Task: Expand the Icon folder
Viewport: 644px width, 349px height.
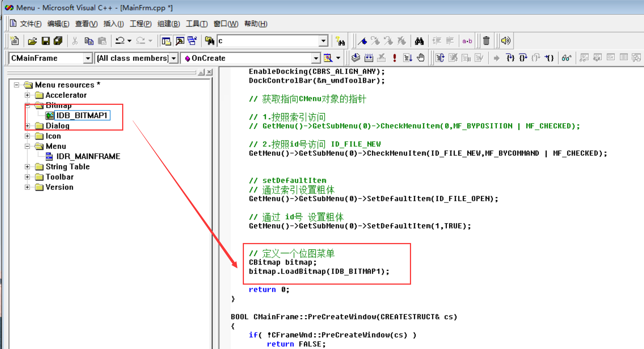Action: tap(27, 136)
